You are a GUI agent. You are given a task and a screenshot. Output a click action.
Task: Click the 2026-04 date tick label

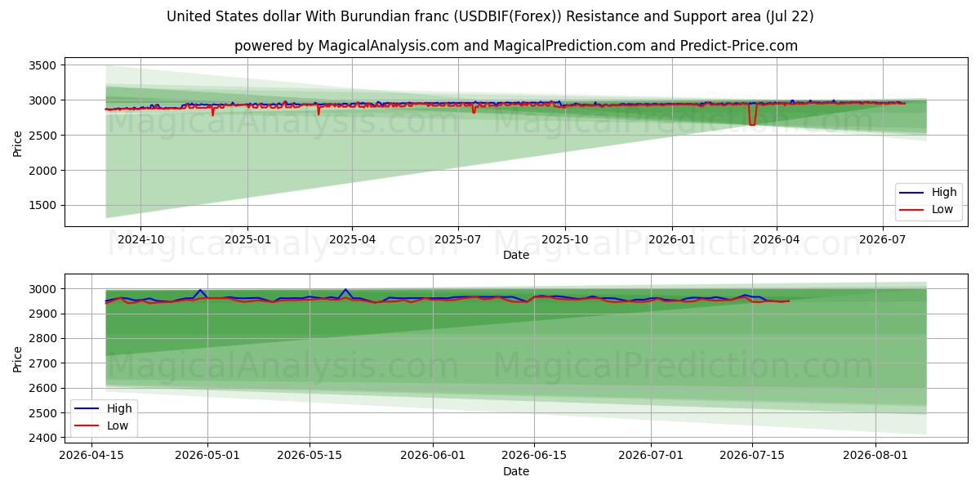pyautogui.click(x=776, y=240)
